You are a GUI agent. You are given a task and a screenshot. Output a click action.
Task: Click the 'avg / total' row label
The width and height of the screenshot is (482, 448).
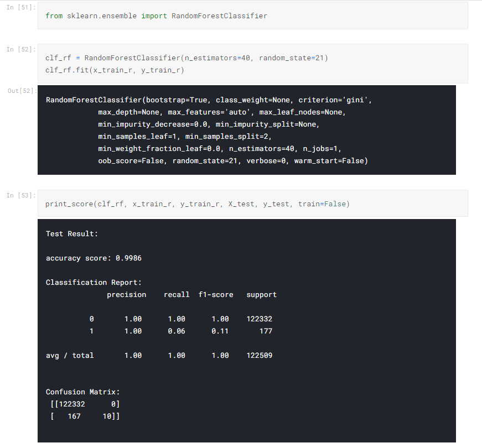point(70,356)
